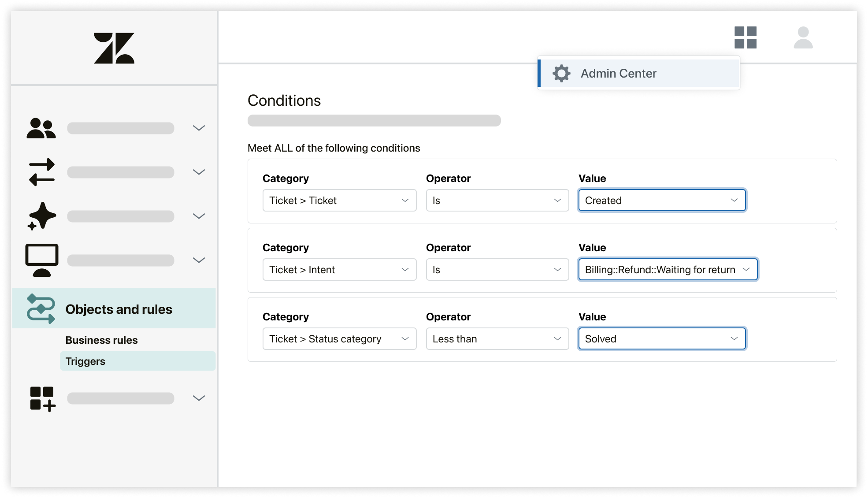This screenshot has width=868, height=498.
Task: Change the Solved value dropdown
Action: coord(662,338)
